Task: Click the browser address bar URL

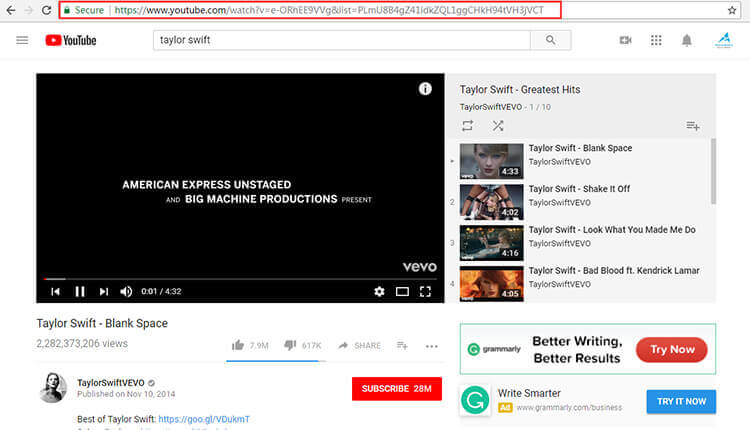Action: click(x=329, y=10)
